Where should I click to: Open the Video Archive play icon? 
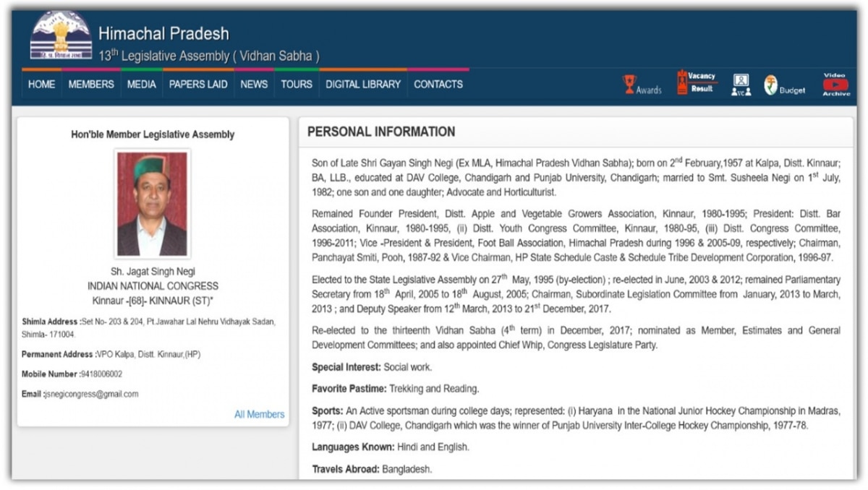[x=835, y=84]
